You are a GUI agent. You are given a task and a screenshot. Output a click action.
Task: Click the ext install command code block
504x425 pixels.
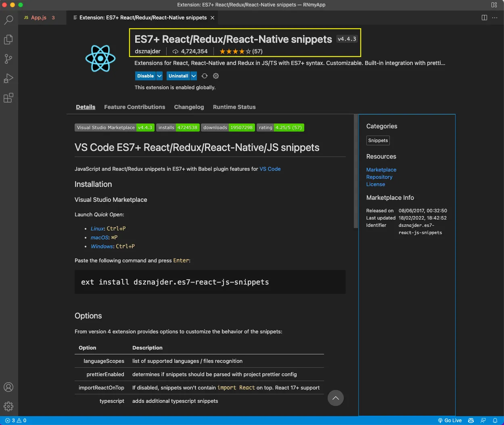[x=210, y=282]
